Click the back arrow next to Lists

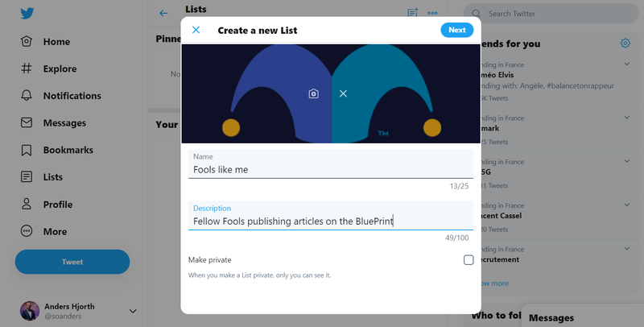click(x=163, y=13)
